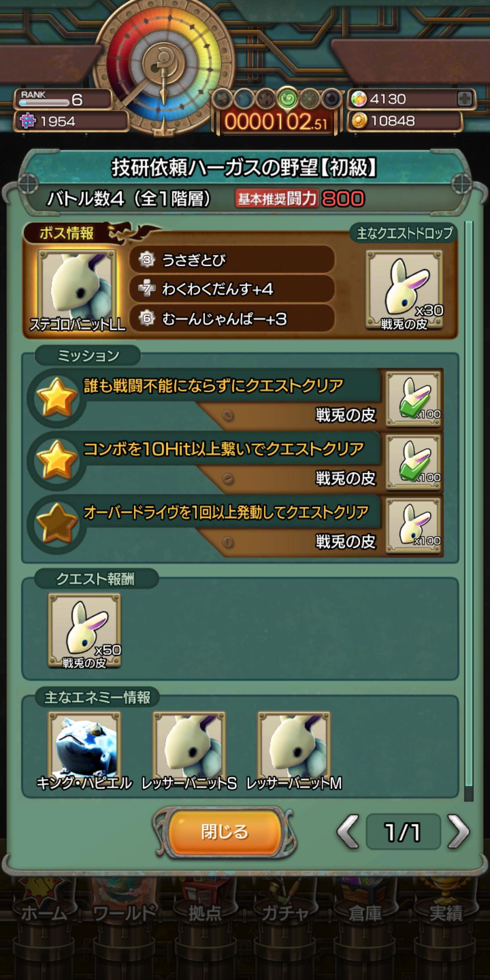This screenshot has height=980, width=490.
Task: Tap gold star for 10Hit combo mission
Action: pos(57,461)
